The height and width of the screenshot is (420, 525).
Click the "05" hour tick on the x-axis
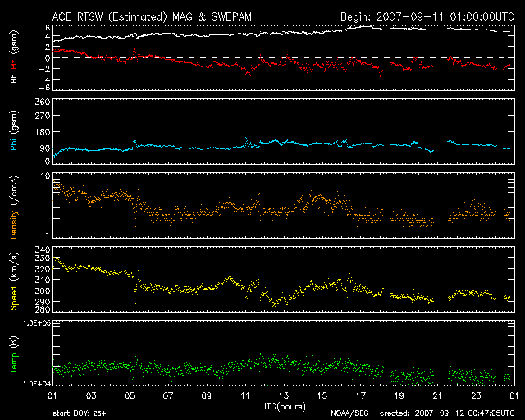[x=130, y=395]
